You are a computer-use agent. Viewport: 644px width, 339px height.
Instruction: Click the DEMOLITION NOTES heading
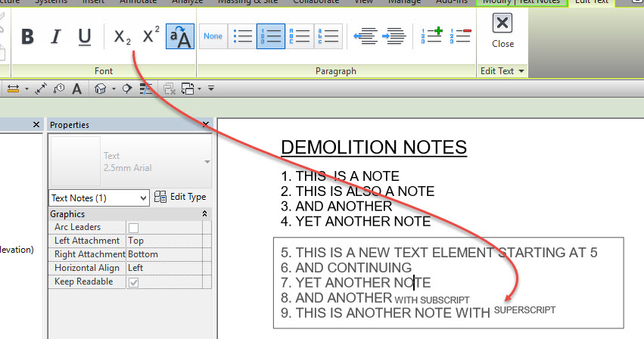(x=374, y=147)
